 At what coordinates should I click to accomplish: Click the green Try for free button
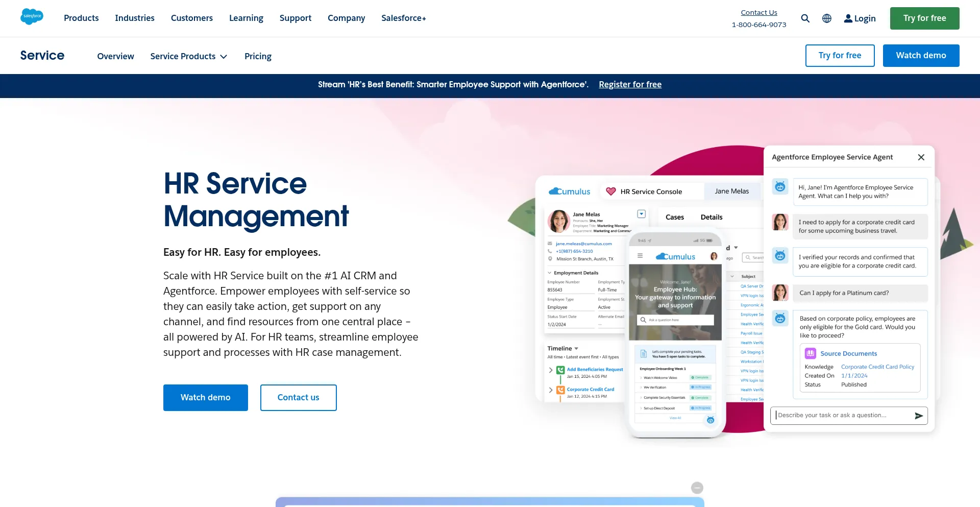click(x=924, y=18)
